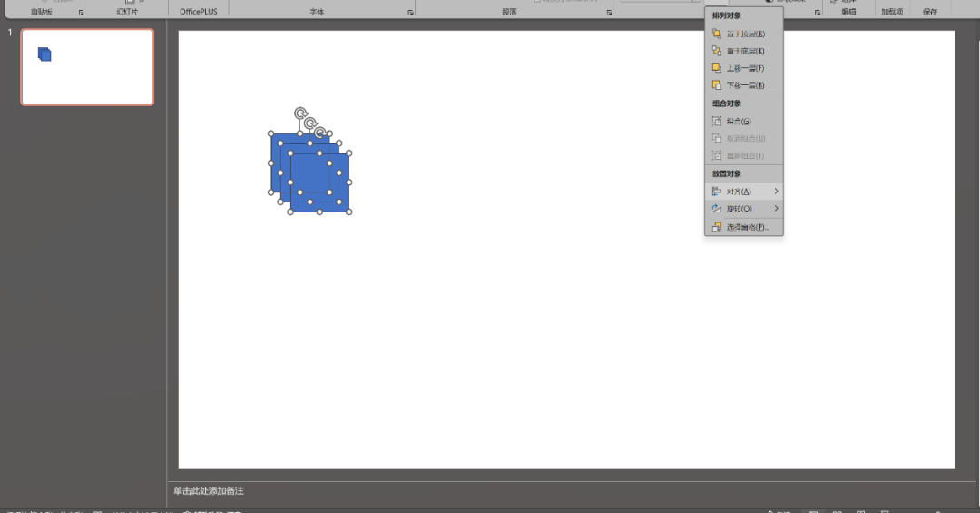Viewport: 980px width, 513px height.
Task: Click the notes field 单击此处添加备注
Action: [x=209, y=491]
